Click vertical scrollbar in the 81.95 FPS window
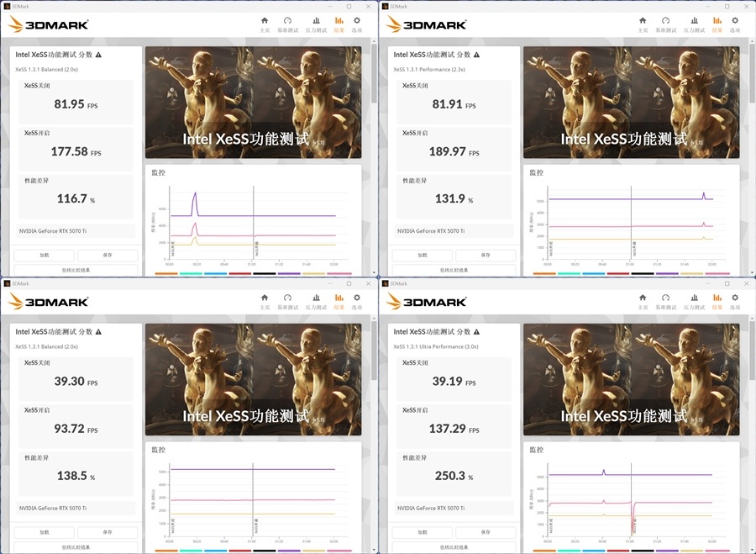The height and width of the screenshot is (554, 756). pos(374,72)
